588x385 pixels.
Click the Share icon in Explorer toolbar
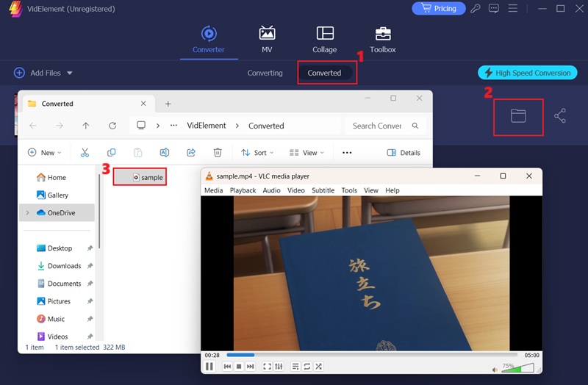point(191,153)
